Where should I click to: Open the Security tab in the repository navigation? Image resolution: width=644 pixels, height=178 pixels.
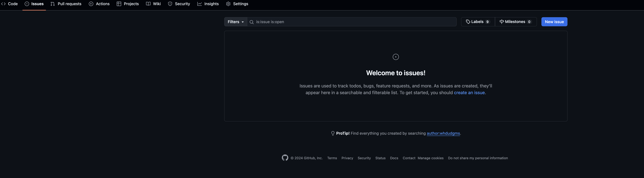(179, 4)
